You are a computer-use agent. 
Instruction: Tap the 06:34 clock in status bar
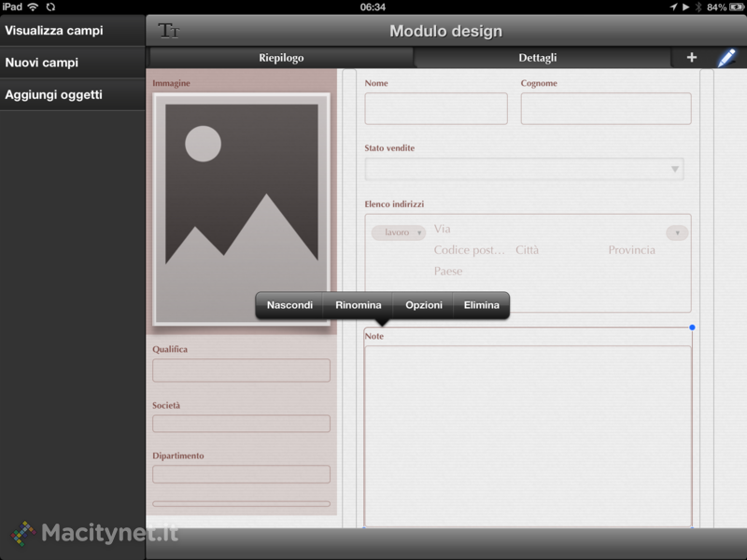(x=373, y=7)
